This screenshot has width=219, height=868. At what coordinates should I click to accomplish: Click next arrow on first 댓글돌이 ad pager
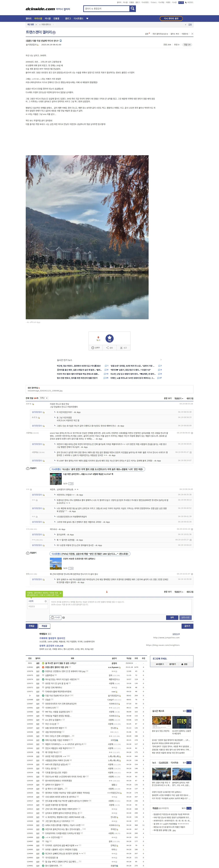[x=72, y=483]
